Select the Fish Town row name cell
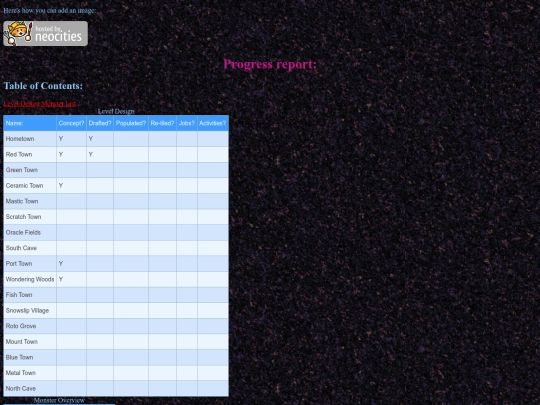Screen dimensions: 540x405 30,295
